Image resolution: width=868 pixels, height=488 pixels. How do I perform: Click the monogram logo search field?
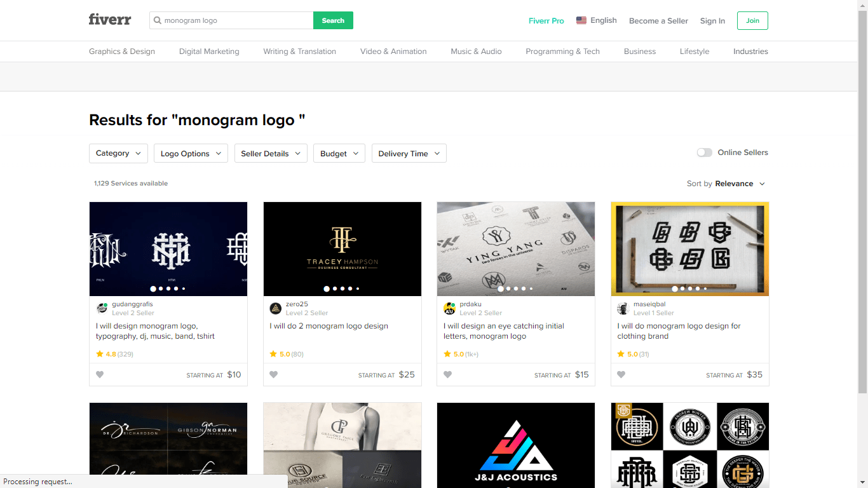[x=231, y=20]
